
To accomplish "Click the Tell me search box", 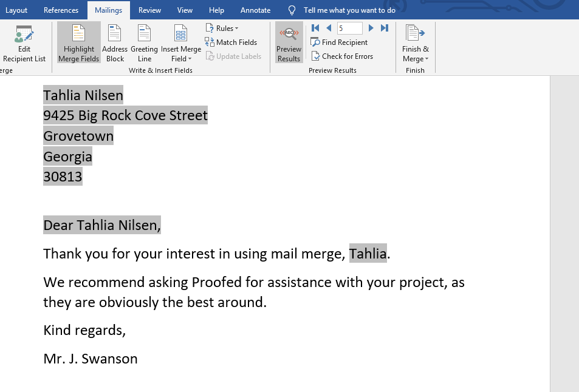I will 343,10.
